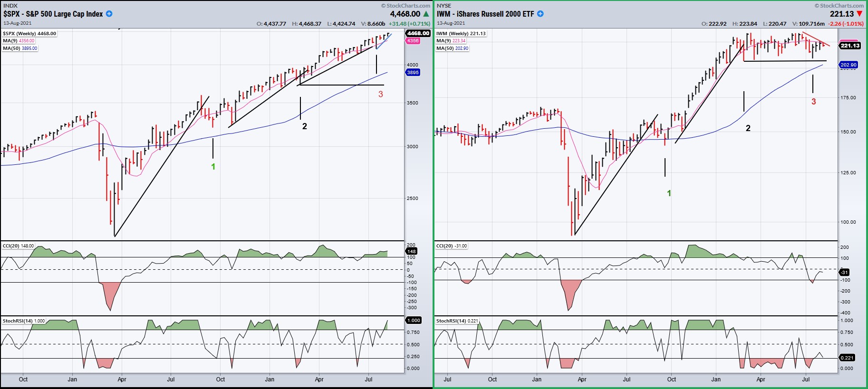Click the "CCI(20) -31.00" indicator label

click(452, 246)
